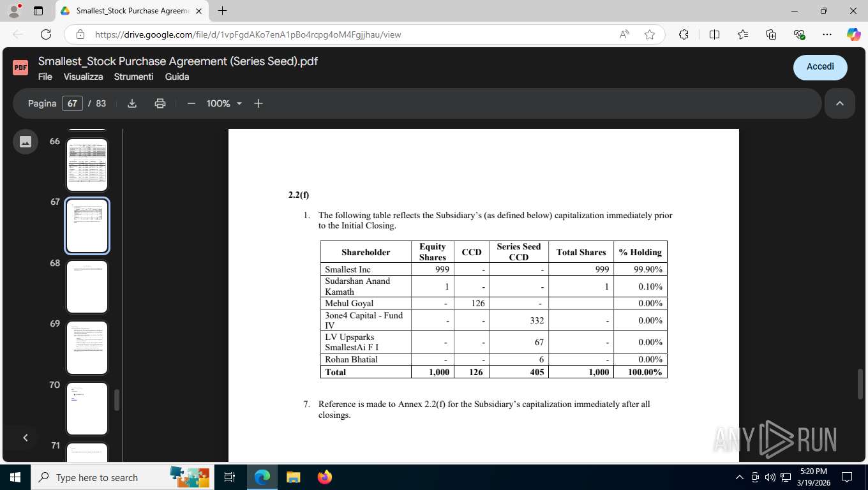
Task: Open page 68 thumbnail
Action: tap(87, 286)
